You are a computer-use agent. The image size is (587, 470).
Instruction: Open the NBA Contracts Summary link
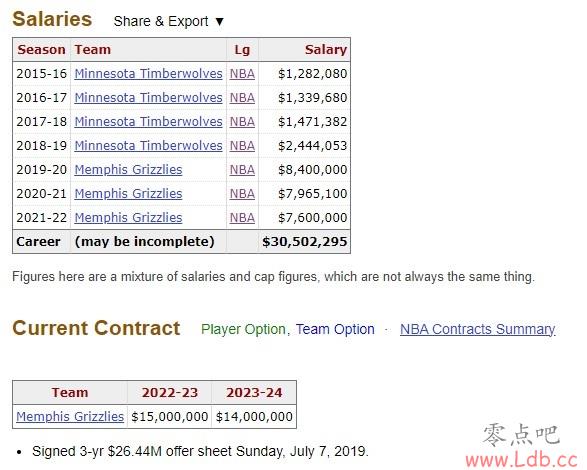[x=477, y=329]
